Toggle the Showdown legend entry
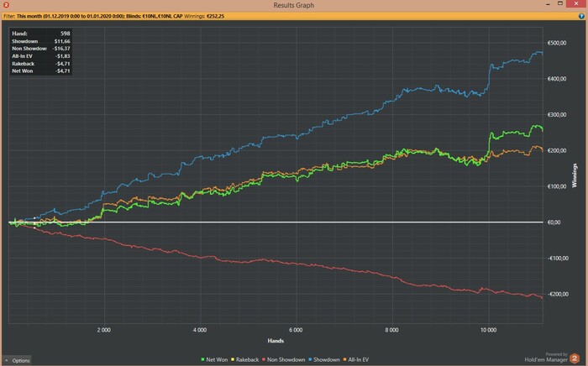 click(324, 359)
